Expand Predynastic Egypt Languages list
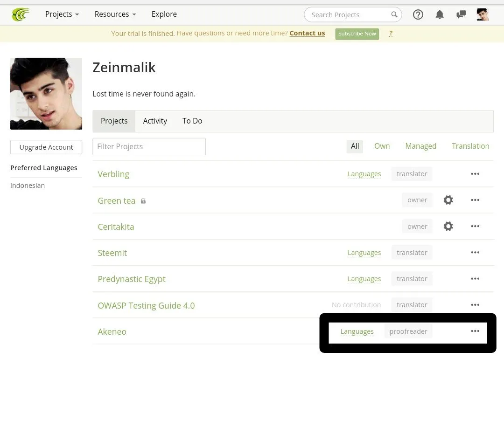This screenshot has width=504, height=427. pyautogui.click(x=364, y=279)
